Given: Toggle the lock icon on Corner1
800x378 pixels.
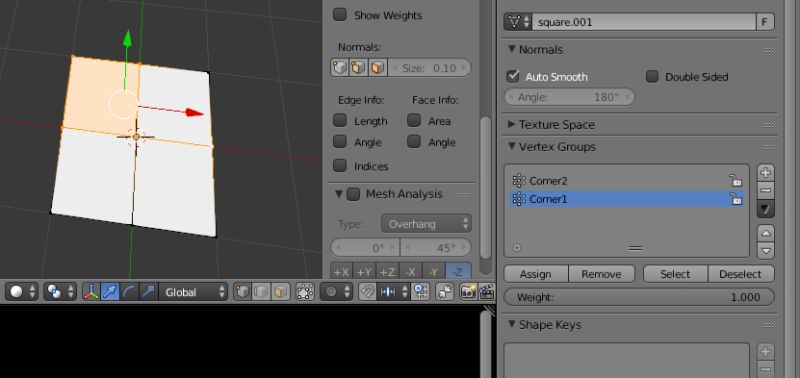Looking at the screenshot, I should [x=735, y=199].
